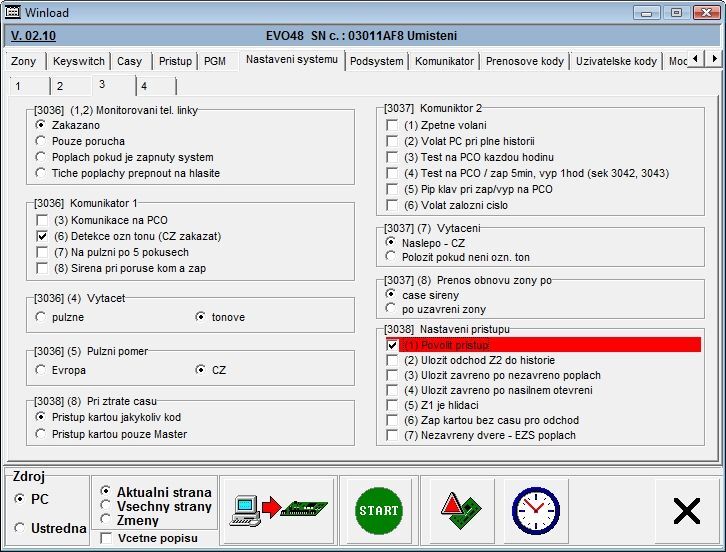Select the Ustredna source radio button

[x=20, y=528]
